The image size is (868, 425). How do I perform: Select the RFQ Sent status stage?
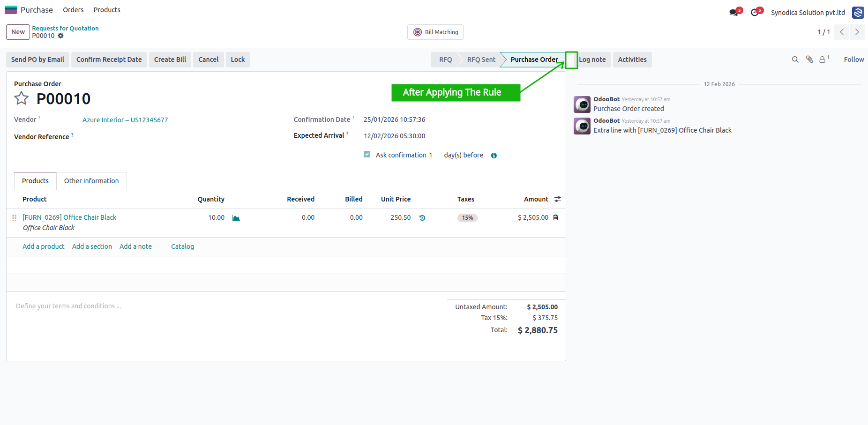(481, 60)
